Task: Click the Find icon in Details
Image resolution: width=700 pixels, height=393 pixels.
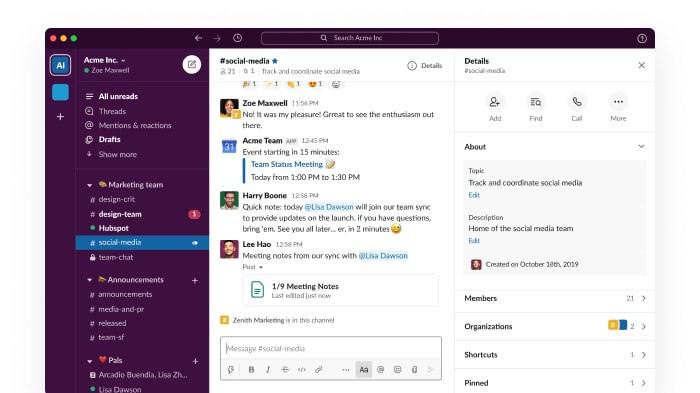Action: 536,102
